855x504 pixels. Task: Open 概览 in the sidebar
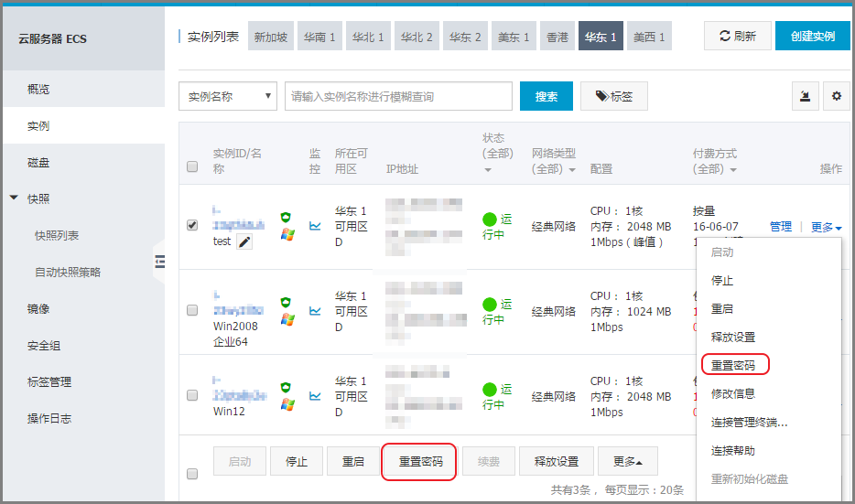click(x=84, y=90)
